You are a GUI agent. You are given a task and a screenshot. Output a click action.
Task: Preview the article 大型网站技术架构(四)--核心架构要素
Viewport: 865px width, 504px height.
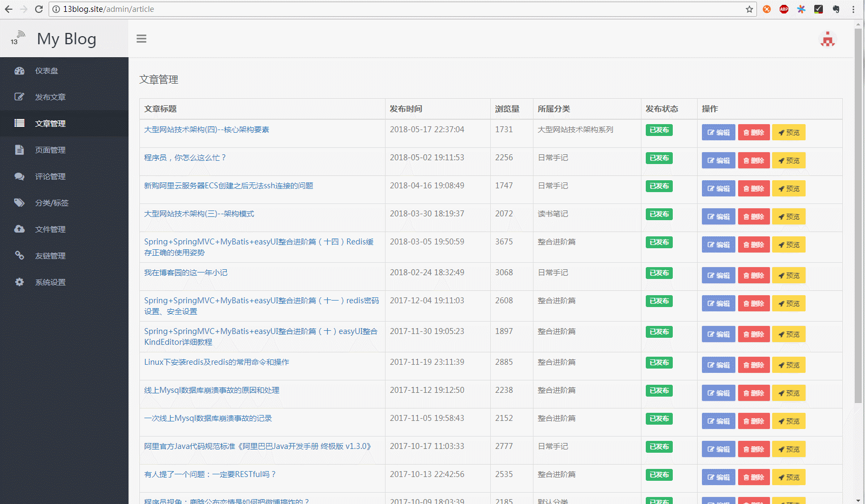789,132
